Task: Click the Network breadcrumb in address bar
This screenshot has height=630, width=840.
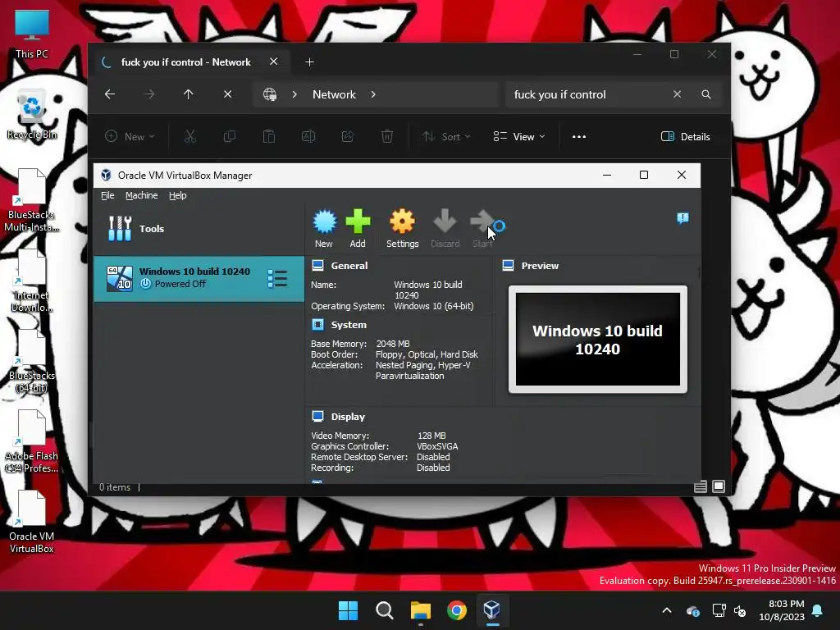Action: [x=335, y=95]
